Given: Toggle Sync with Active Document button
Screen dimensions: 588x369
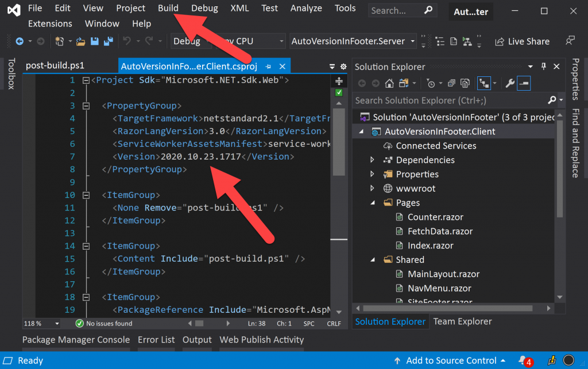Looking at the screenshot, I should tap(484, 83).
